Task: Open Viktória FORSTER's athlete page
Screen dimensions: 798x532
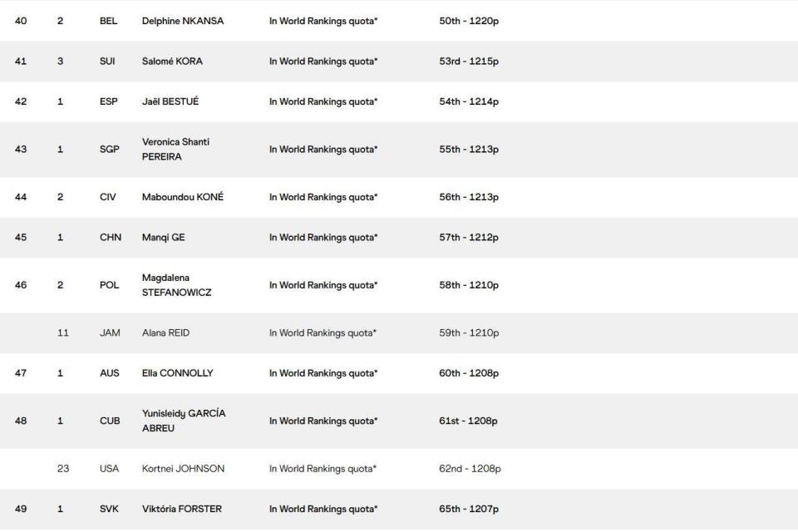Action: pos(182,510)
